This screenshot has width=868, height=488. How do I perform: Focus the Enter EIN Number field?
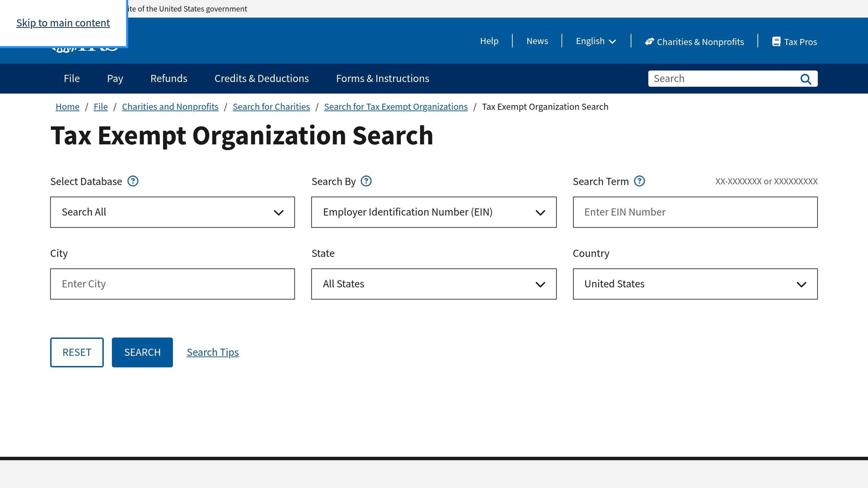pyautogui.click(x=695, y=212)
